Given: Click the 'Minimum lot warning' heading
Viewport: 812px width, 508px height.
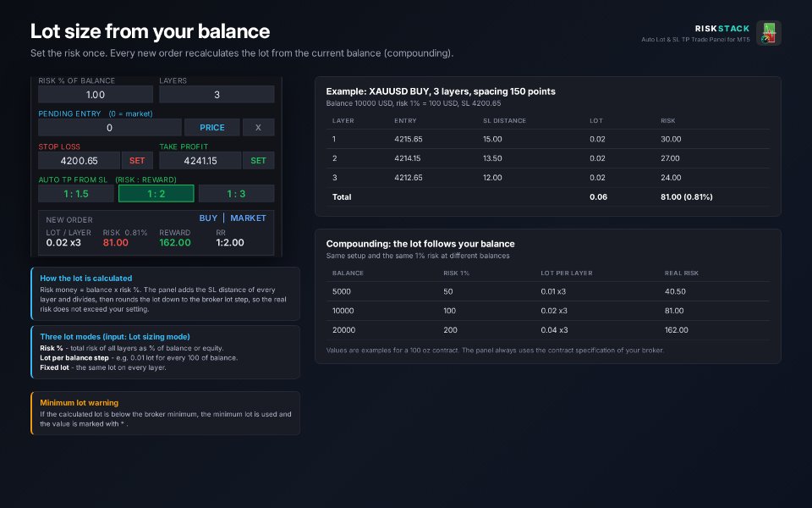Looking at the screenshot, I should (x=80, y=403).
